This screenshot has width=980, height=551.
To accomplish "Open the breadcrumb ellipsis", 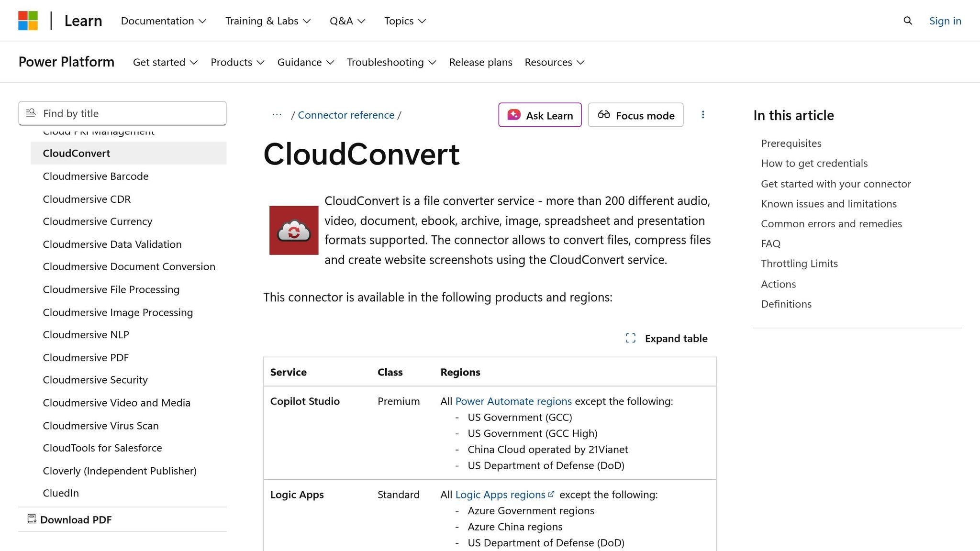I will coord(277,115).
